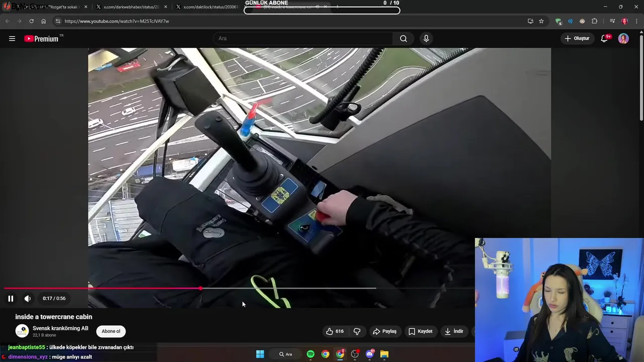This screenshot has width=644, height=362.
Task: Open Spotify from the taskbar
Action: pyautogui.click(x=310, y=354)
